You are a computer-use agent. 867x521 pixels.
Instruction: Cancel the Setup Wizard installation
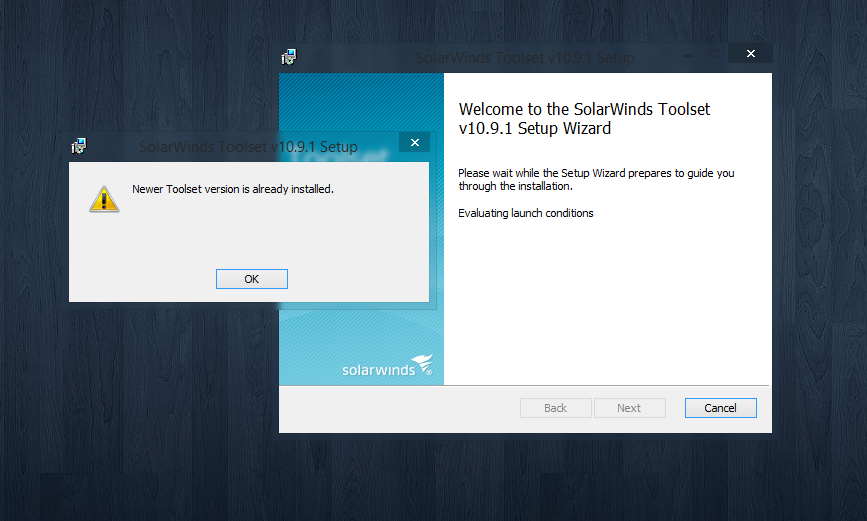point(720,408)
